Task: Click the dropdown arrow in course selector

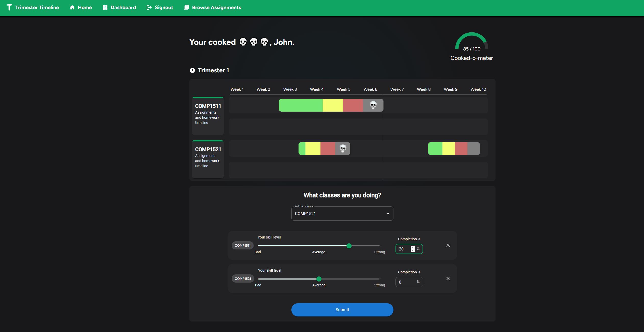Action: tap(388, 214)
